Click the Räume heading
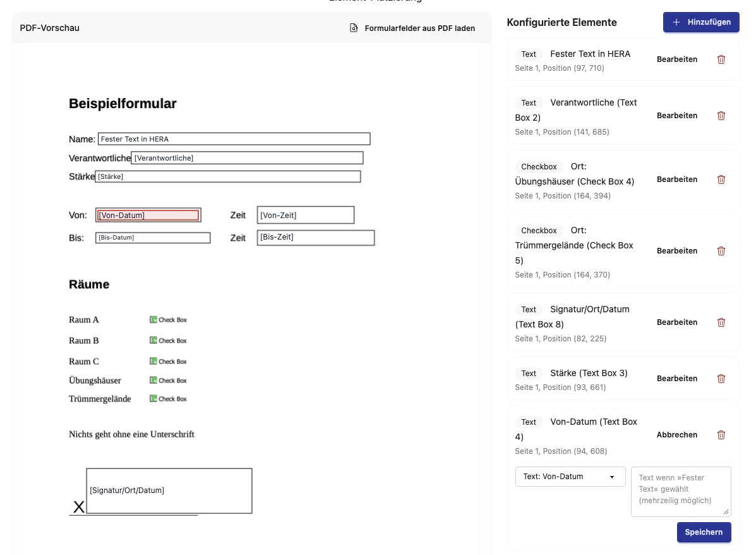The width and height of the screenshot is (756, 555). [x=89, y=284]
